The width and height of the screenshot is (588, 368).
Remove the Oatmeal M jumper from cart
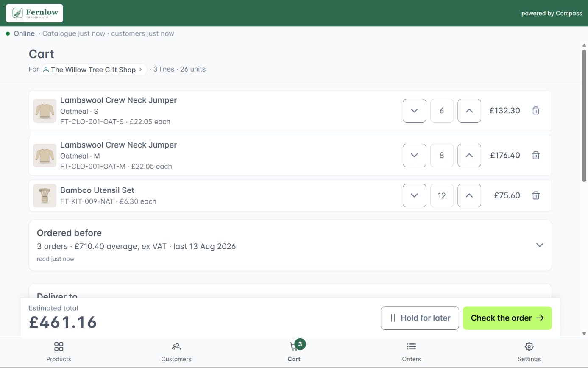pos(536,155)
